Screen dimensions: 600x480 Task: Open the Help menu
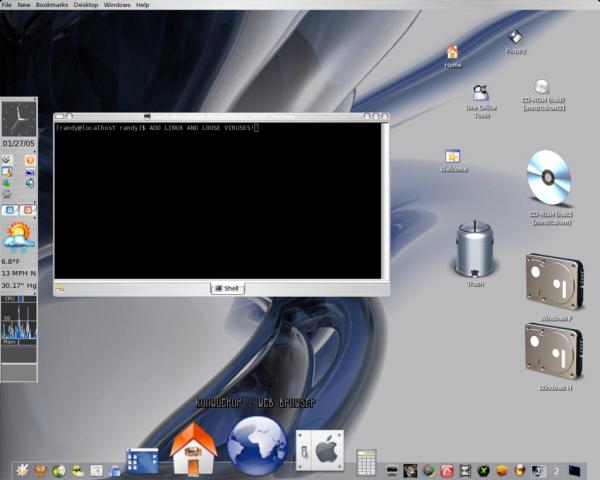coord(143,5)
